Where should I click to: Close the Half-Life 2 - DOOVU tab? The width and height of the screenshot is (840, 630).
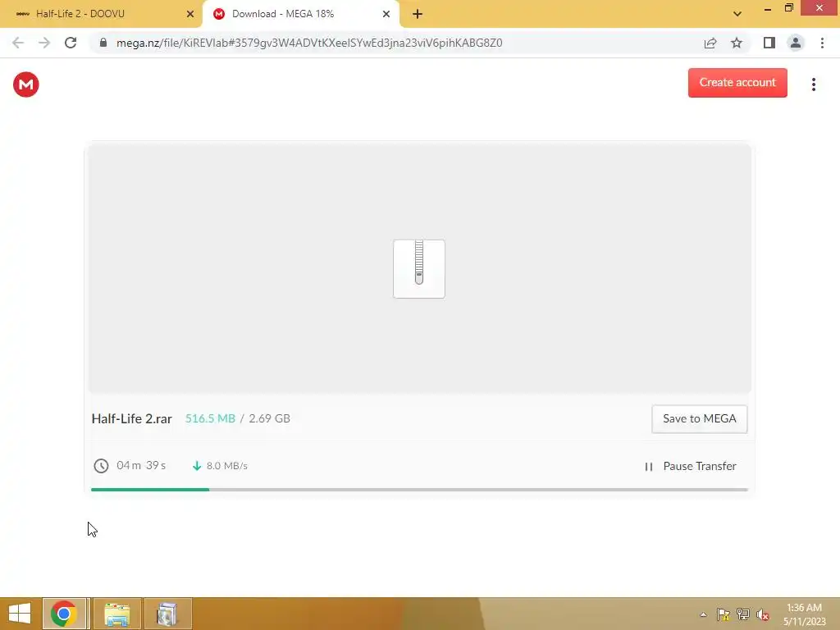tap(189, 14)
